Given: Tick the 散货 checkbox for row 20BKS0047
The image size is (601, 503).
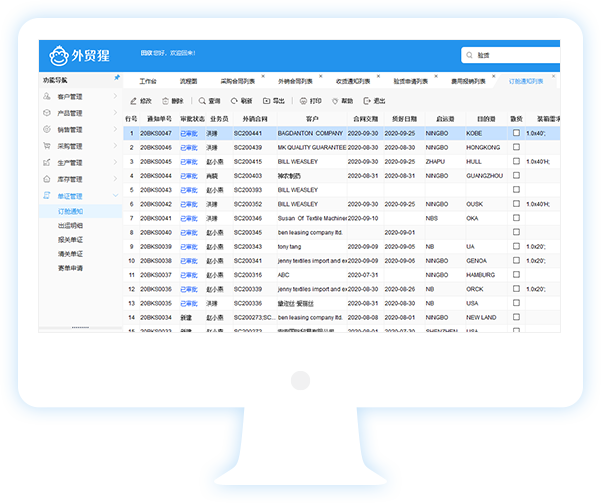Looking at the screenshot, I should [516, 133].
